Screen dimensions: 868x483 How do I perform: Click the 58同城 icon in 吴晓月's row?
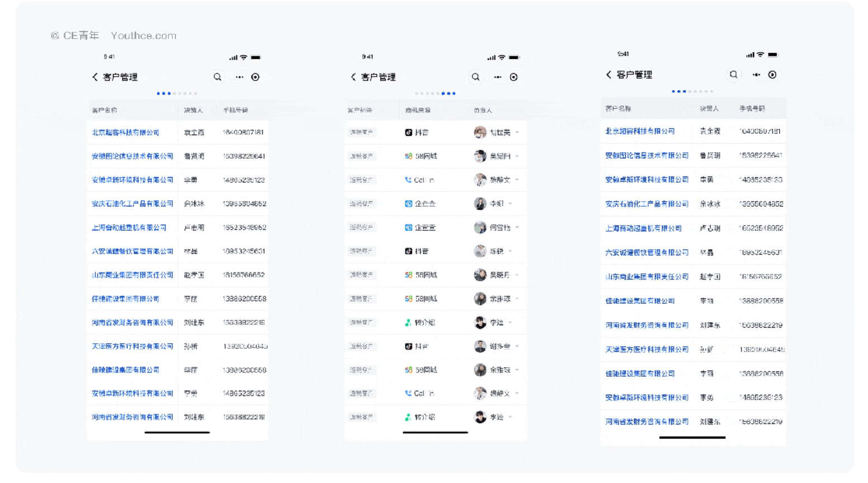tap(408, 275)
